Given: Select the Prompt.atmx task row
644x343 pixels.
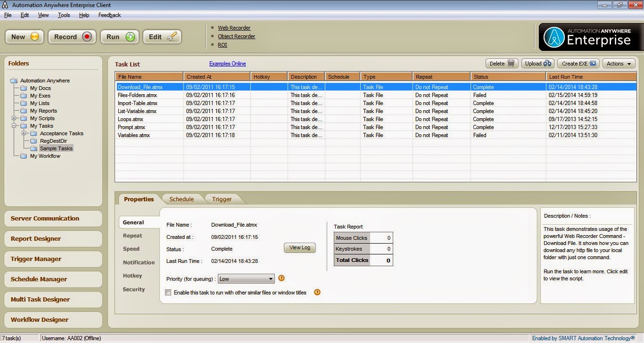Looking at the screenshot, I should [376, 127].
